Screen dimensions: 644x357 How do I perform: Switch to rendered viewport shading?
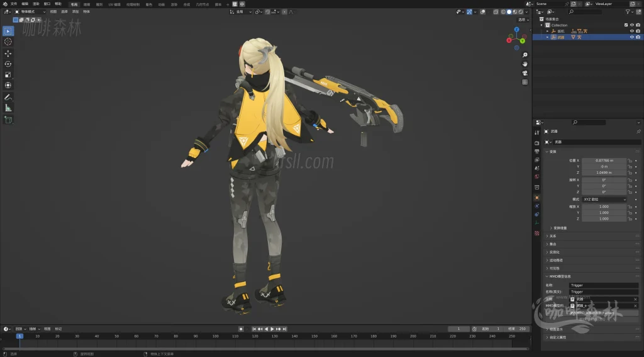[x=521, y=12]
